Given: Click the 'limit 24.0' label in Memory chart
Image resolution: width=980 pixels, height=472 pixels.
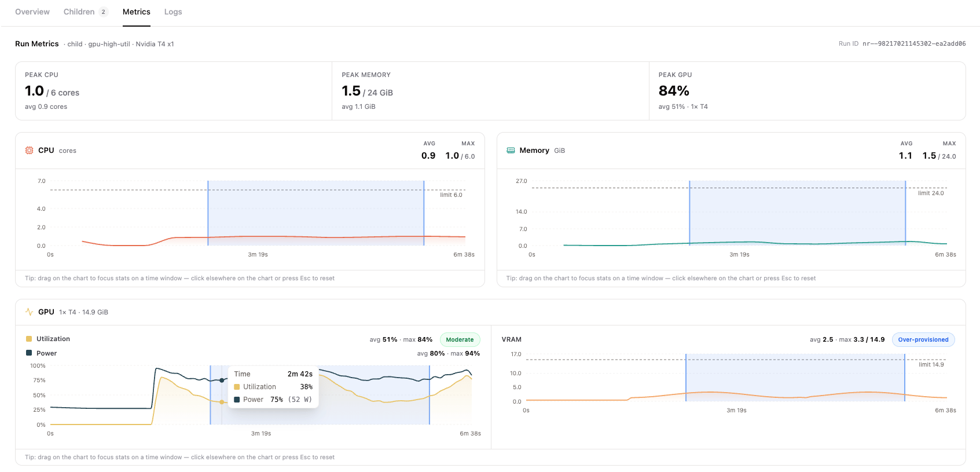Looking at the screenshot, I should pos(931,193).
